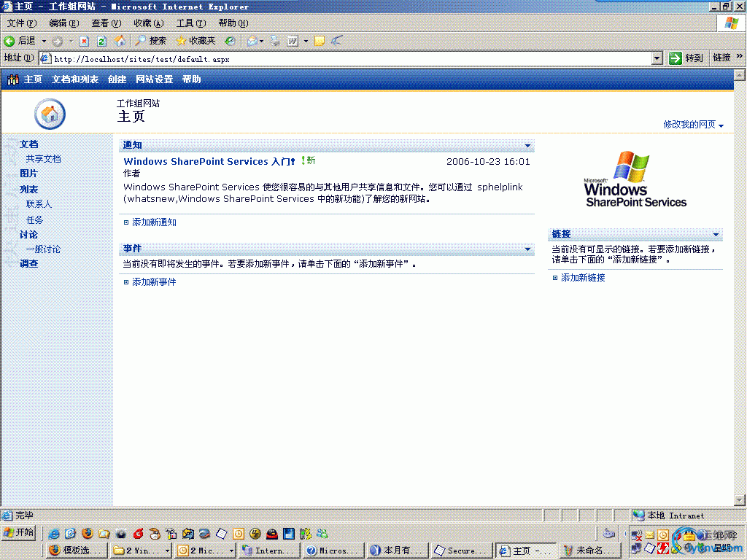Viewport: 747px width, 560px height.
Task: Click the Search (搜索) toolbar button
Action: click(150, 41)
